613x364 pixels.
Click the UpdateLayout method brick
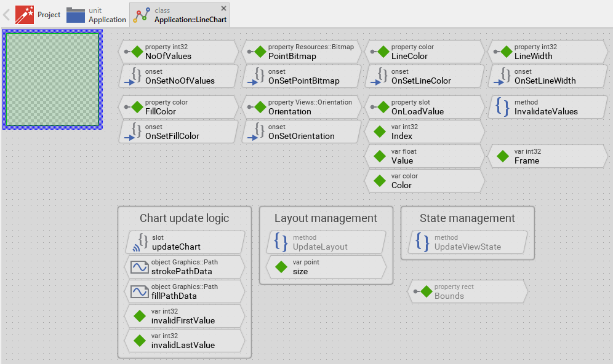coord(326,242)
